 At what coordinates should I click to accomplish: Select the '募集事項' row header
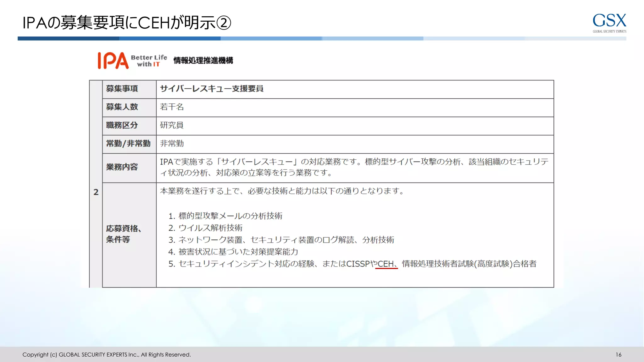click(129, 89)
